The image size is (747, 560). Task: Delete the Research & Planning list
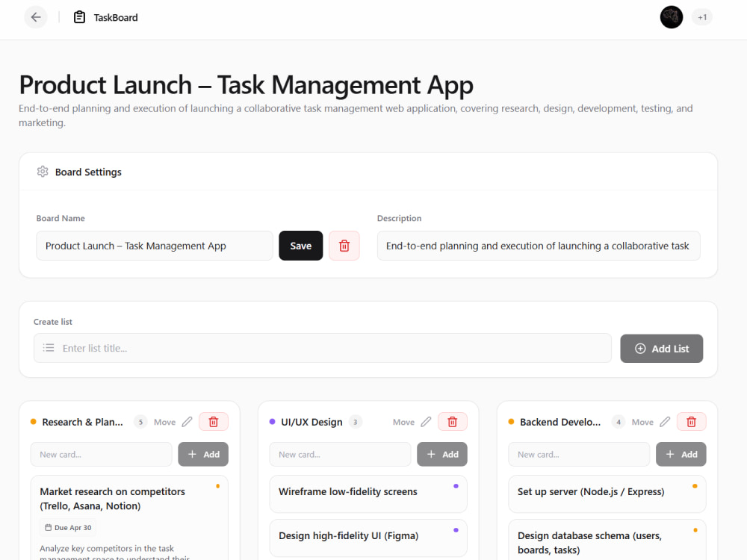[214, 422]
